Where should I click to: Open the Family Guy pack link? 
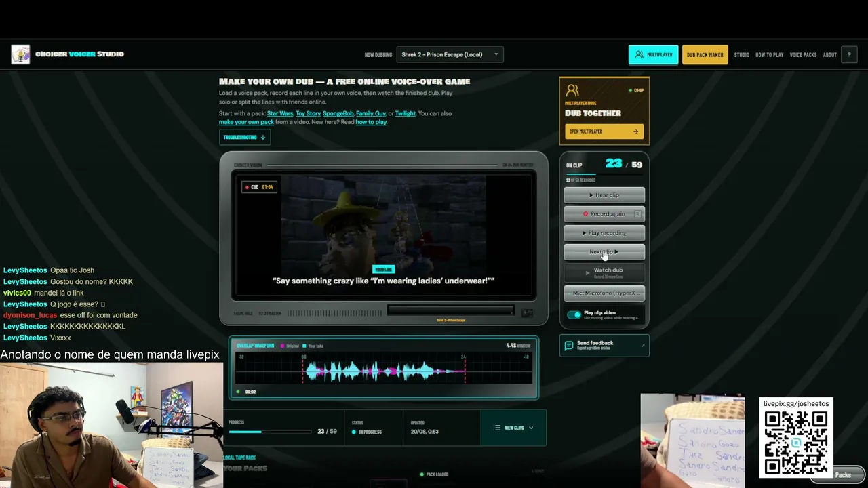point(371,113)
